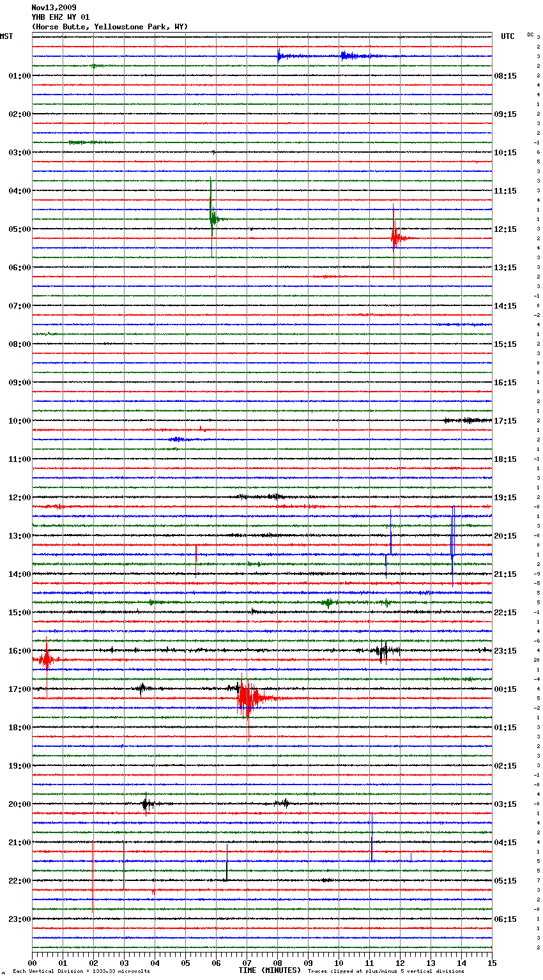Click the "10:15" UTC time label
This screenshot has height=980, width=543.
(505, 153)
